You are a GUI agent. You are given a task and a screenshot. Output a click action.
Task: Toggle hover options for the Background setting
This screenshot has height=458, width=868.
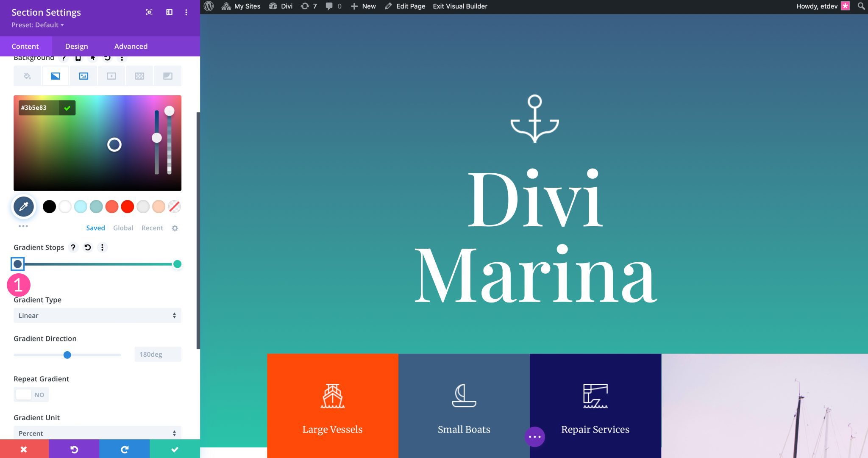[93, 58]
